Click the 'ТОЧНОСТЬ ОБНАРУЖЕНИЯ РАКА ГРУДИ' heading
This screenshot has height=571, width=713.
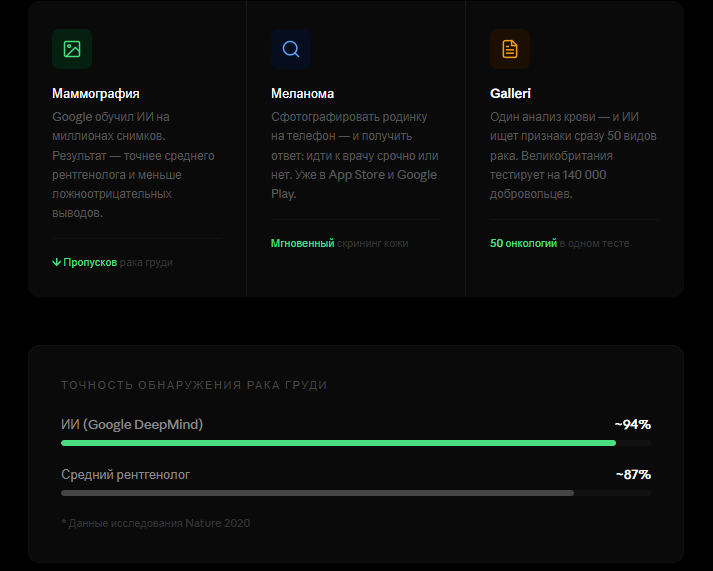click(x=194, y=385)
